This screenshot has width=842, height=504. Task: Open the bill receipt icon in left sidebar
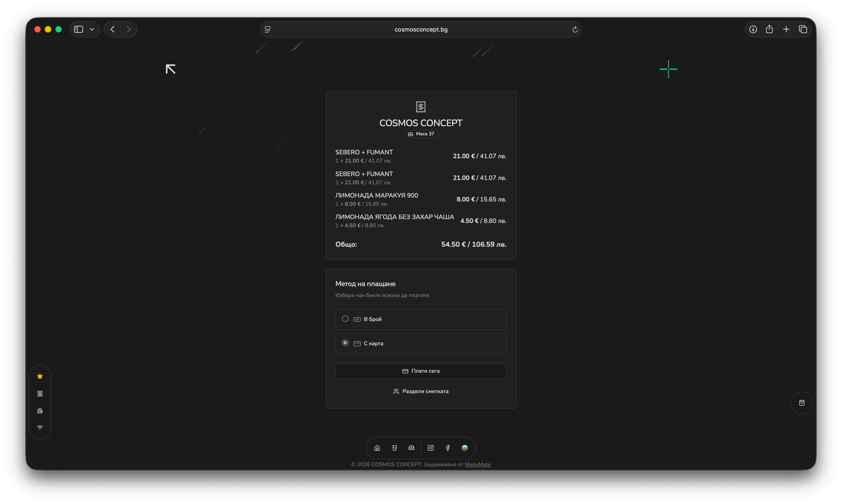pos(40,394)
